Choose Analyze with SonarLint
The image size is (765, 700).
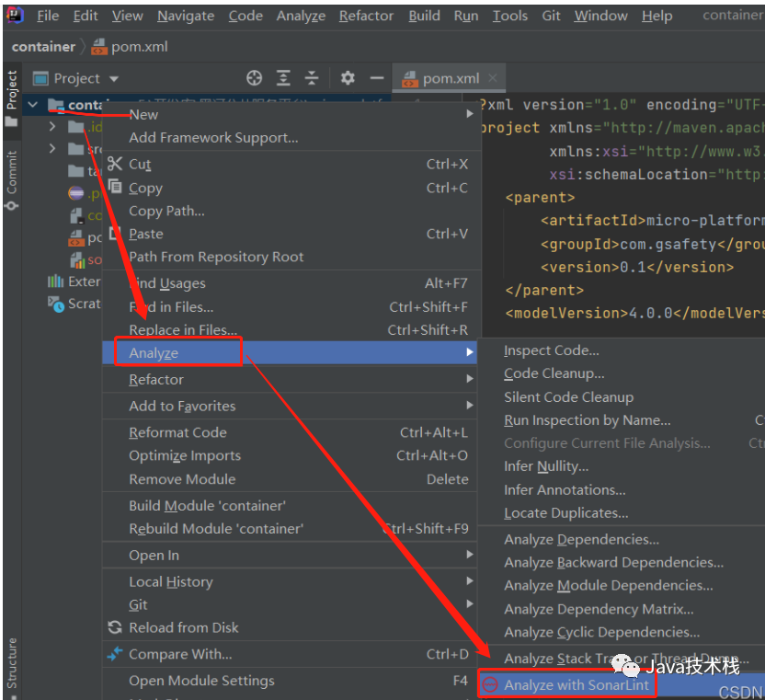pos(622,685)
